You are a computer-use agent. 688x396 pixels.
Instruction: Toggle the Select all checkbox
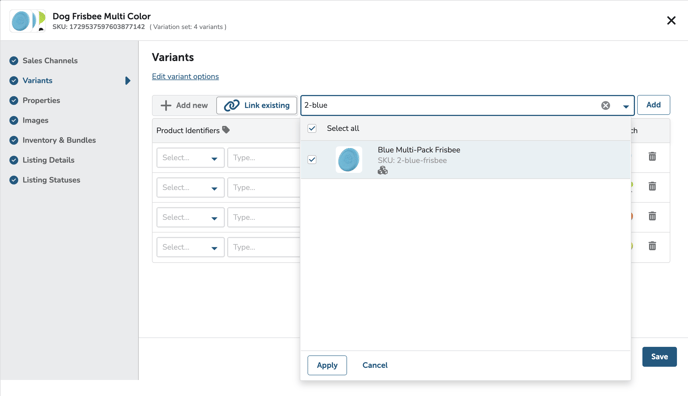click(x=312, y=128)
